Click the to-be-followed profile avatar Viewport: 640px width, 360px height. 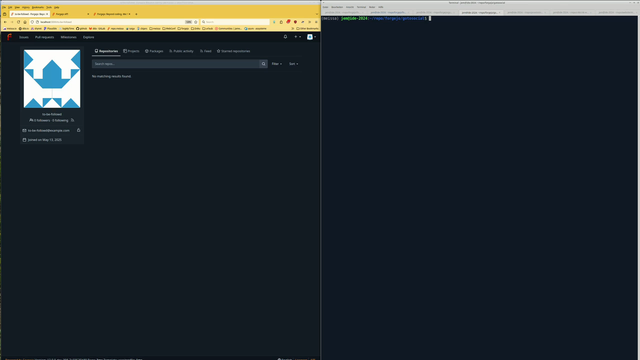pos(52,79)
